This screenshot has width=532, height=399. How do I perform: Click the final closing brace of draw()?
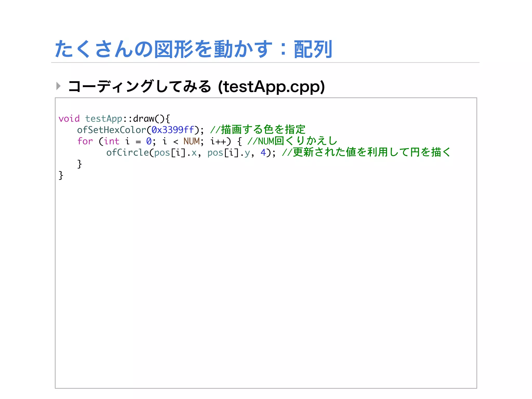click(x=61, y=175)
